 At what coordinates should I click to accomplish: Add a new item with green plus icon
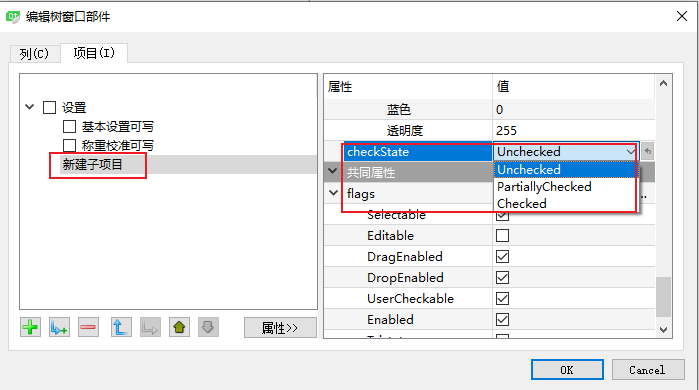click(30, 328)
